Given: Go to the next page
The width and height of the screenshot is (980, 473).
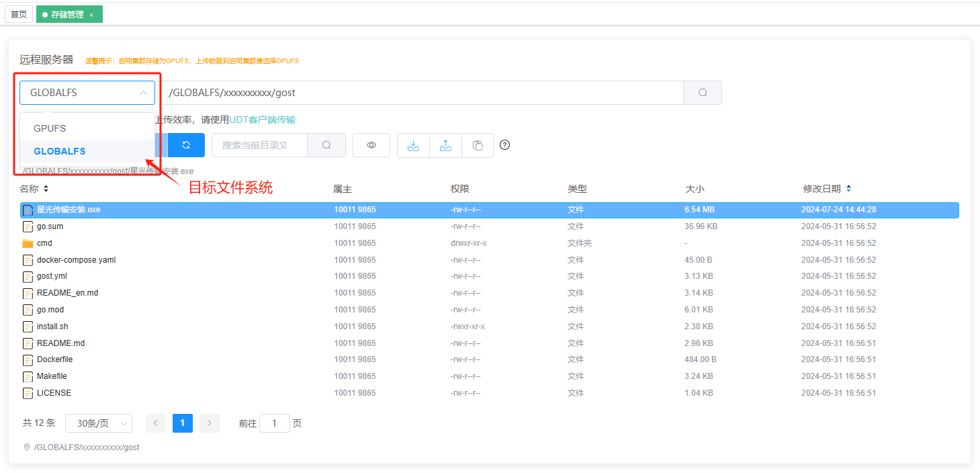Looking at the screenshot, I should point(210,423).
